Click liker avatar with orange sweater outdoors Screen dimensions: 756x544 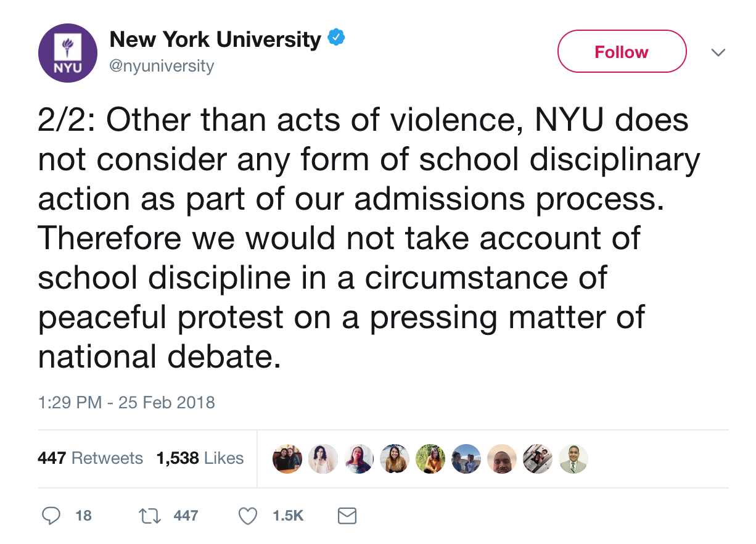[430, 459]
